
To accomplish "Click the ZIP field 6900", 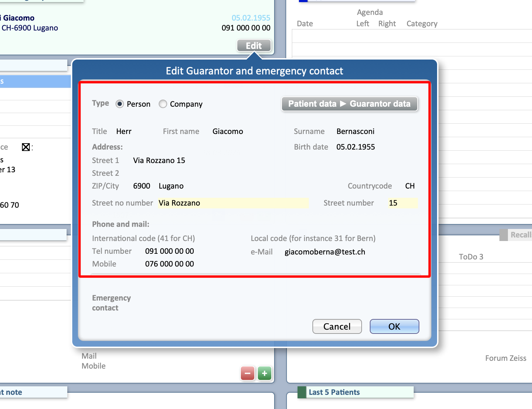I will [x=142, y=186].
